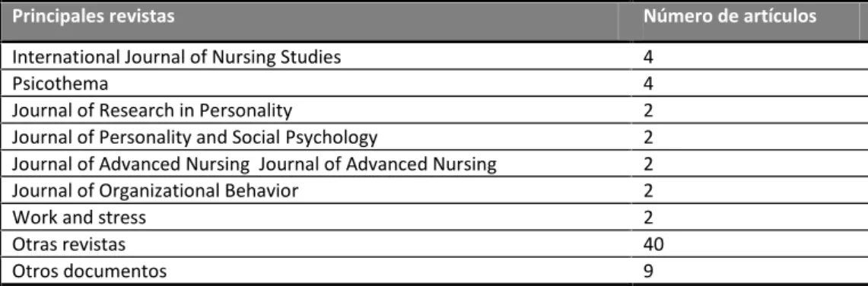Select count beside Journal of Personality and Social Psychology

coord(648,138)
